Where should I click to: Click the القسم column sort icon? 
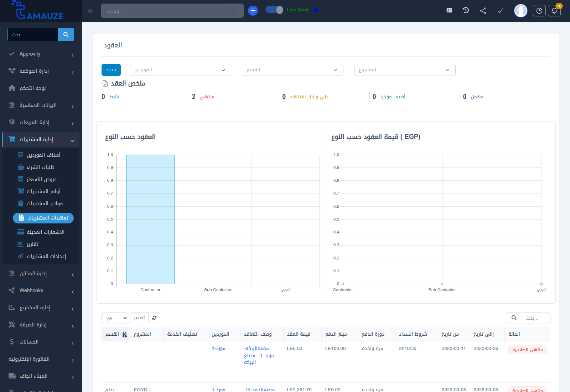click(x=124, y=334)
